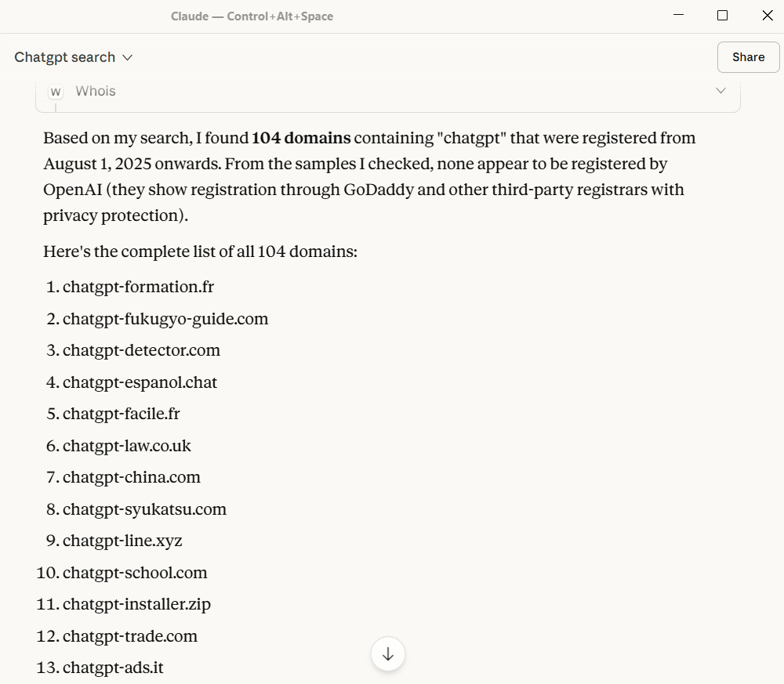
Task: Click the chatgpt-school.com list item
Action: tap(135, 573)
